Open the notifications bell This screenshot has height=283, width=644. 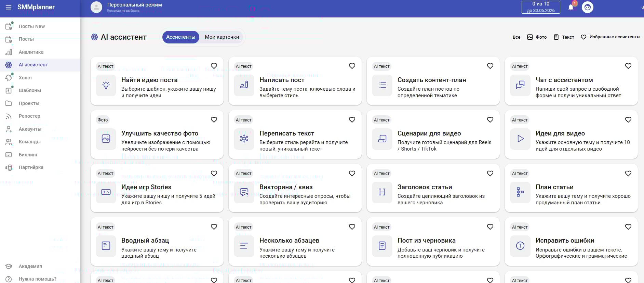point(571,7)
